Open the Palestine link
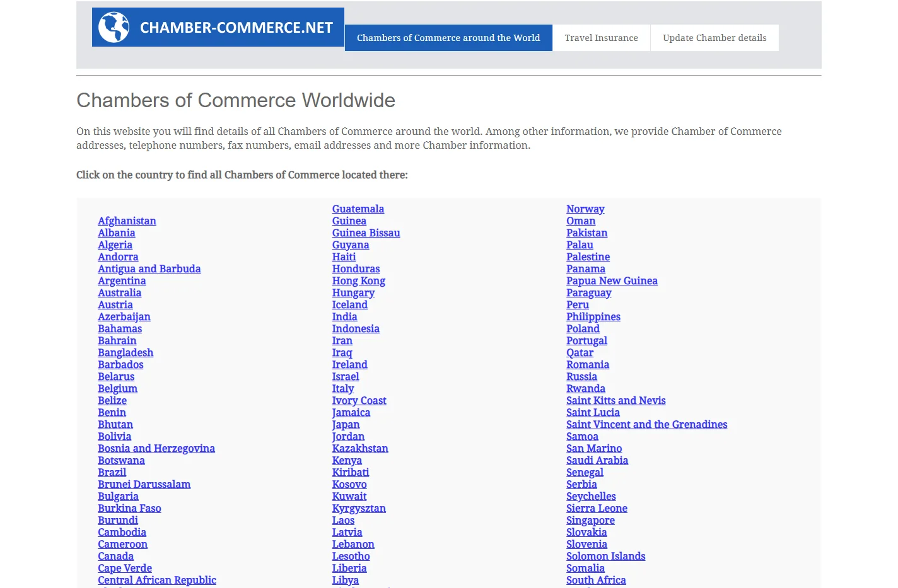The width and height of the screenshot is (898, 588). click(588, 257)
